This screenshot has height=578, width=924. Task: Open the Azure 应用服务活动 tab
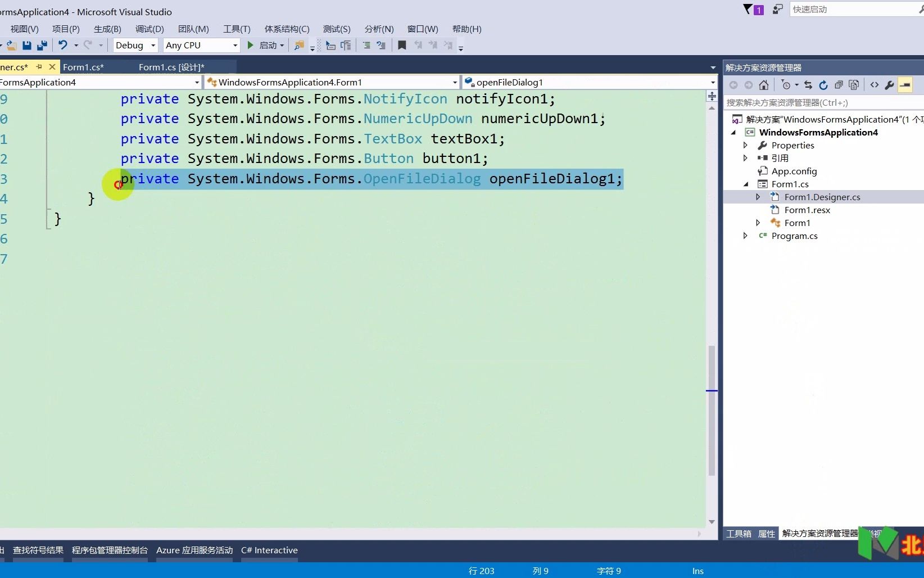pos(194,550)
